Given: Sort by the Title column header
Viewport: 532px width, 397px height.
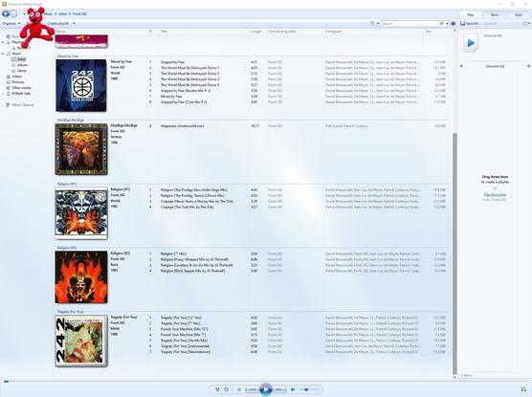Looking at the screenshot, I should coord(164,32).
